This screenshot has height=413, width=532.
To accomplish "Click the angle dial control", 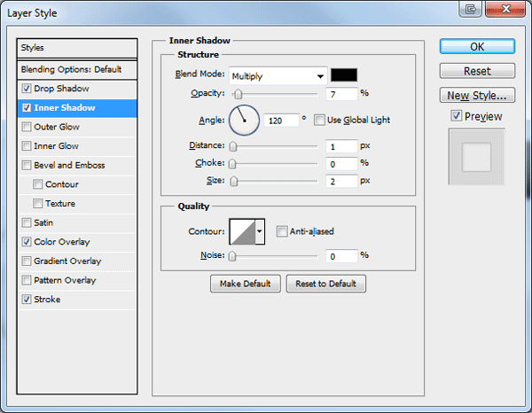I will click(x=245, y=120).
